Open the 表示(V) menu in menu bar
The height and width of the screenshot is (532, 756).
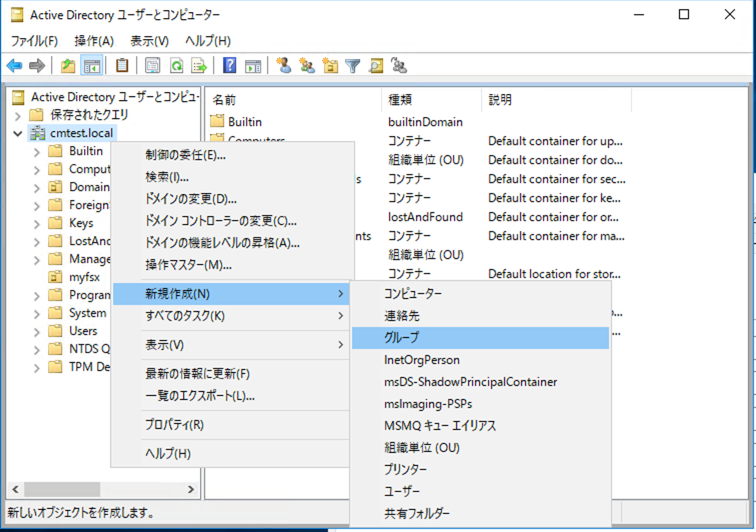(149, 41)
